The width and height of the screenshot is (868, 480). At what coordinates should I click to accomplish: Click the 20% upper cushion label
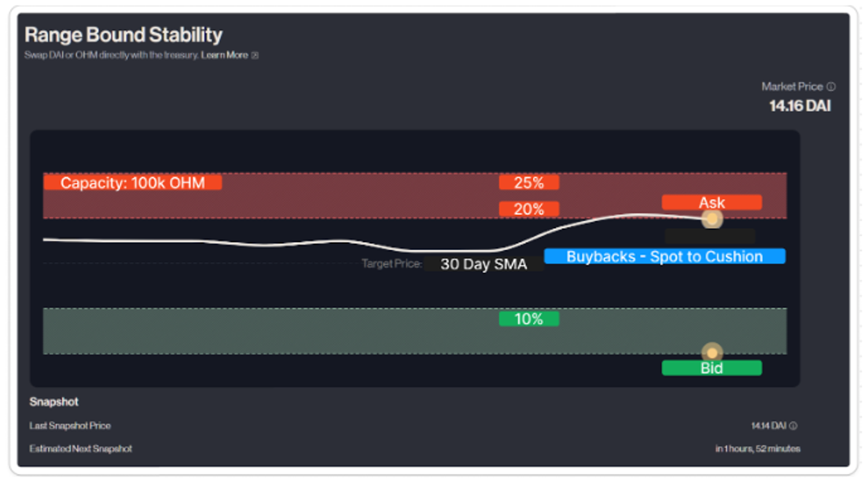pos(529,209)
